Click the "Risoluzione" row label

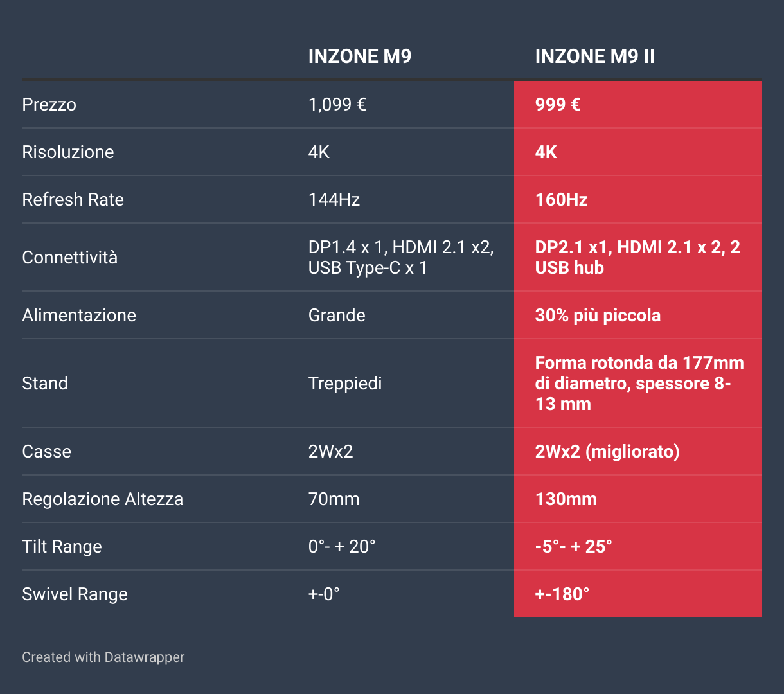pyautogui.click(x=67, y=152)
